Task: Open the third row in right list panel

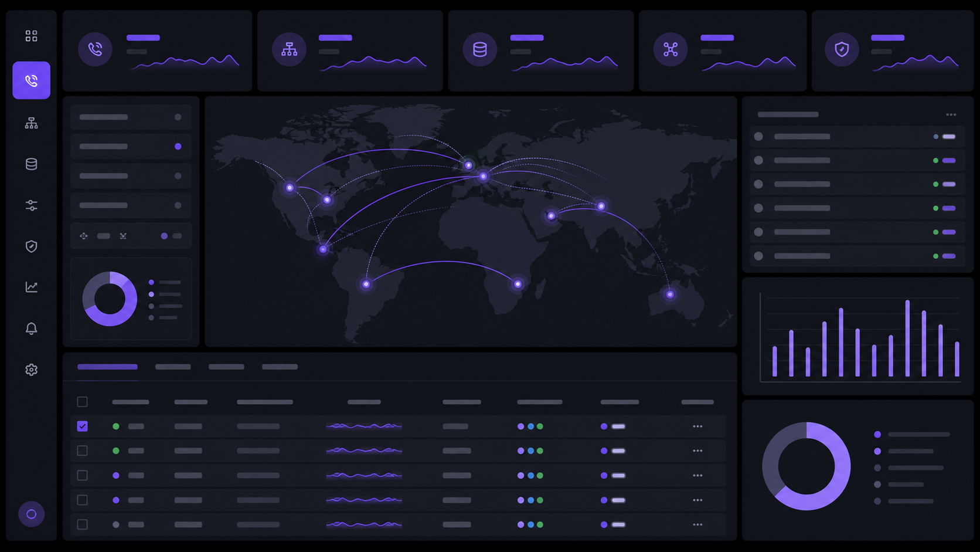Action: point(857,184)
